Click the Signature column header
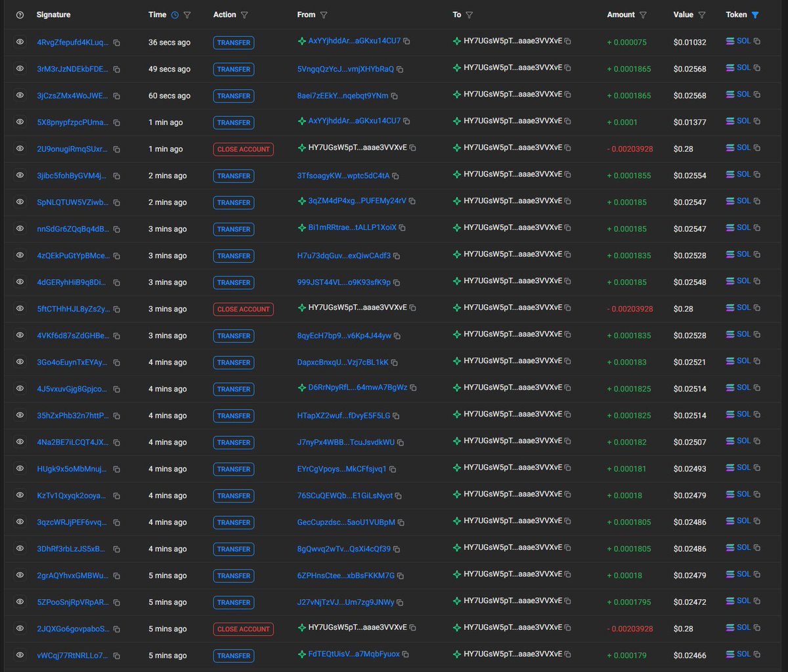Viewport: 788px width, 672px height. tap(53, 14)
